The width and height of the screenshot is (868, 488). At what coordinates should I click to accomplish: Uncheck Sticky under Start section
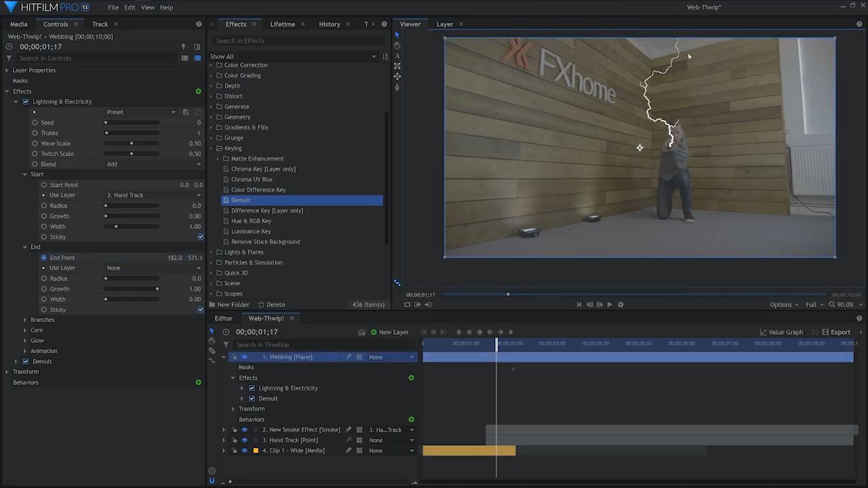[200, 237]
